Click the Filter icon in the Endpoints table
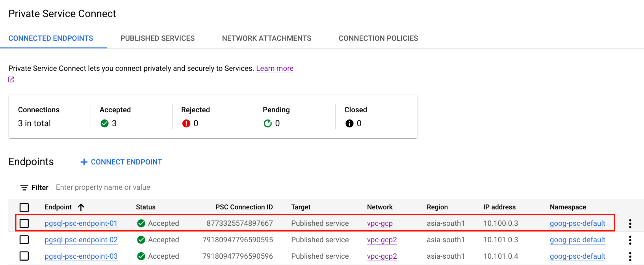Screen dimensions: 644x265 click(x=25, y=187)
